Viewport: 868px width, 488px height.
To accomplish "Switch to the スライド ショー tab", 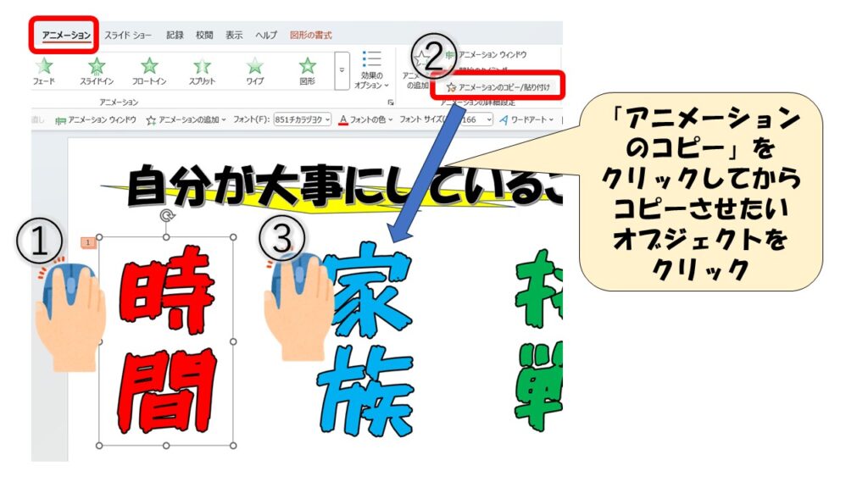I will click(x=128, y=35).
